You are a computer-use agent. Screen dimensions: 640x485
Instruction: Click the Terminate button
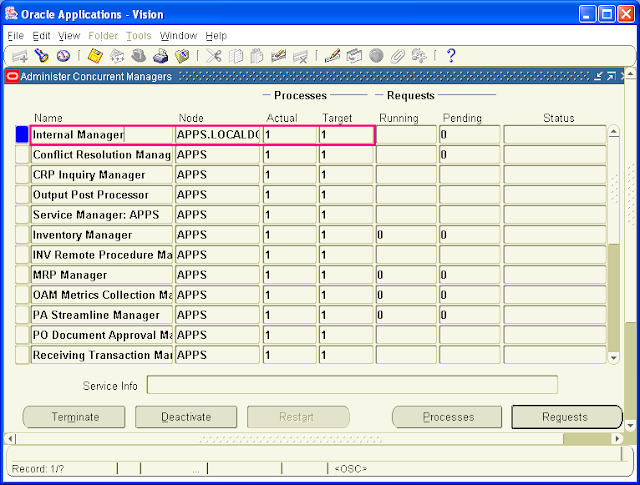click(74, 417)
